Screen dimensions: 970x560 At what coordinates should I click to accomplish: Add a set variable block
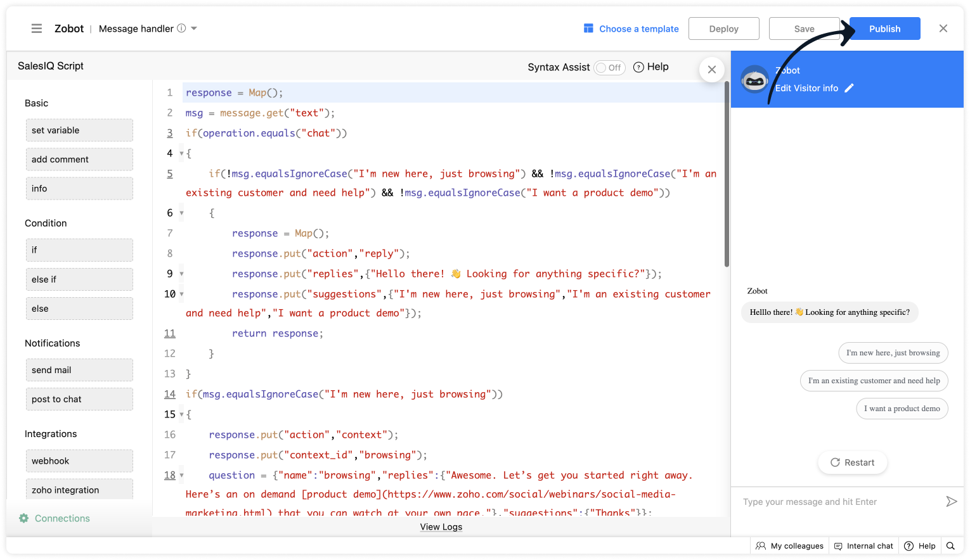pyautogui.click(x=79, y=130)
